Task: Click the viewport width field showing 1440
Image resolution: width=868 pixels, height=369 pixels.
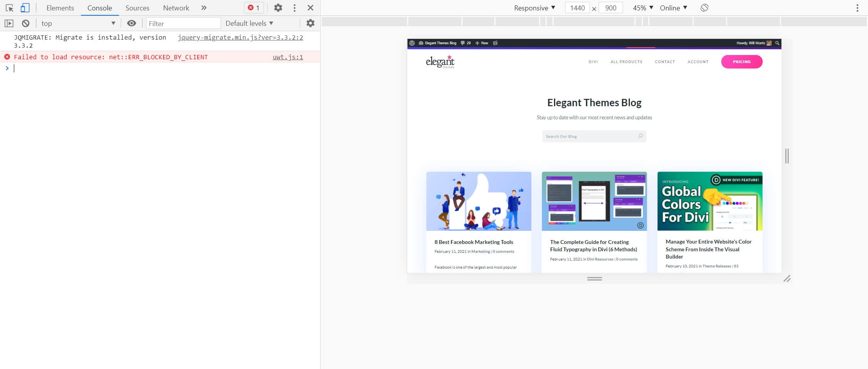Action: pyautogui.click(x=577, y=7)
